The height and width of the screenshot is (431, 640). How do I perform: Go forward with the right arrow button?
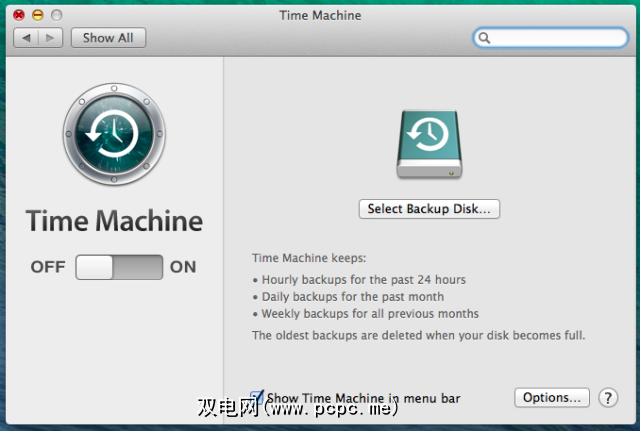pos(50,38)
